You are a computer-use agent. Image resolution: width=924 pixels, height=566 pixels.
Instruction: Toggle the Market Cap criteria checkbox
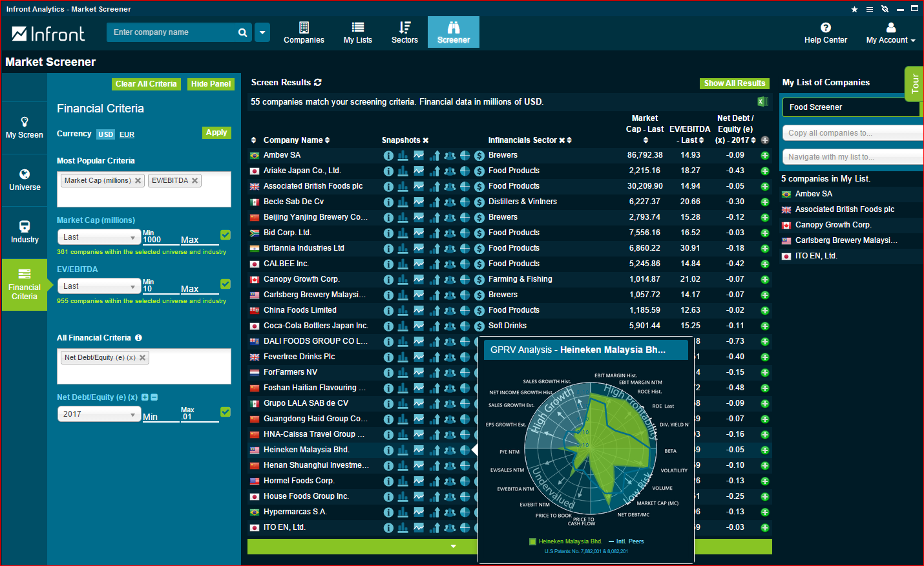pos(226,235)
